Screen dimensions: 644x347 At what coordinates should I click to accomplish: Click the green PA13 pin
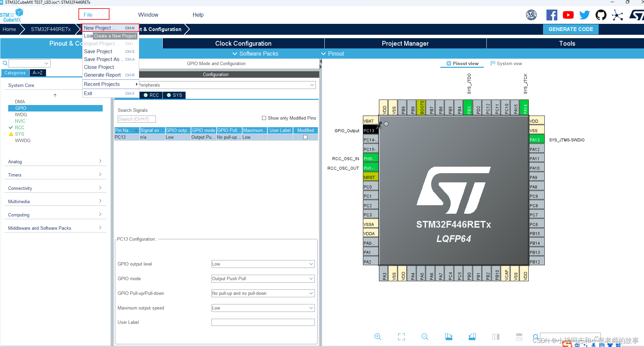point(537,140)
